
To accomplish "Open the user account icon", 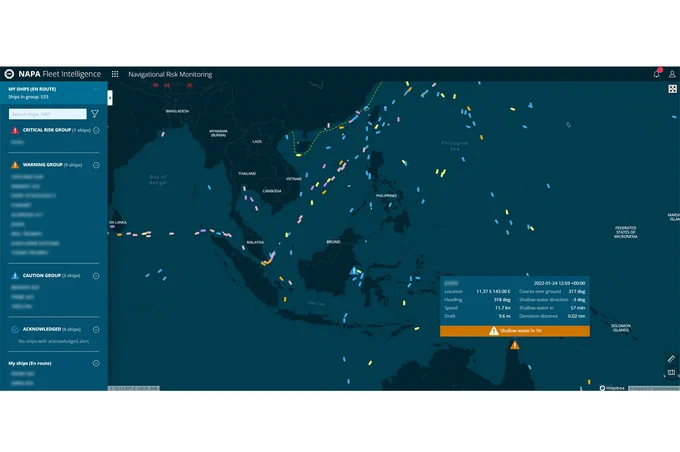I will coord(672,74).
